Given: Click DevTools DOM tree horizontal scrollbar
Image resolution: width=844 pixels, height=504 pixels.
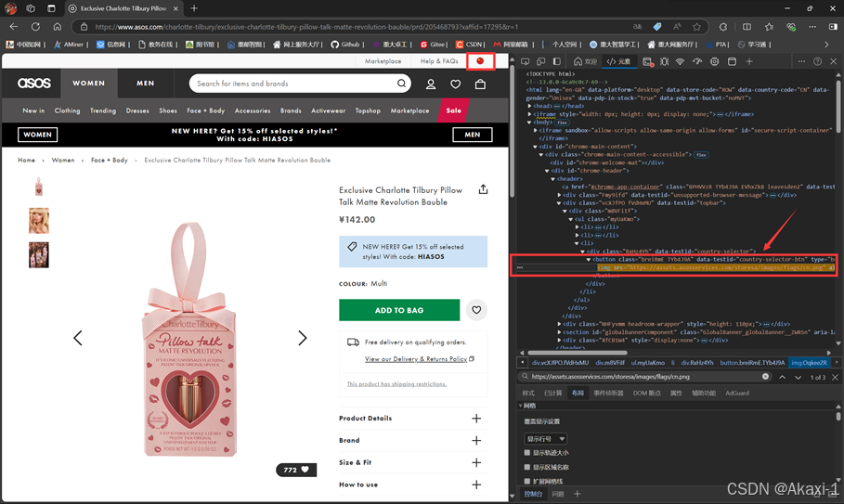Looking at the screenshot, I should (x=577, y=353).
